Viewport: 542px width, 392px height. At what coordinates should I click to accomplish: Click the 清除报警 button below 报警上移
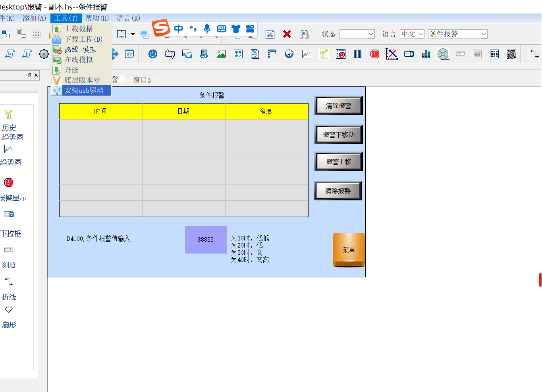pyautogui.click(x=338, y=191)
